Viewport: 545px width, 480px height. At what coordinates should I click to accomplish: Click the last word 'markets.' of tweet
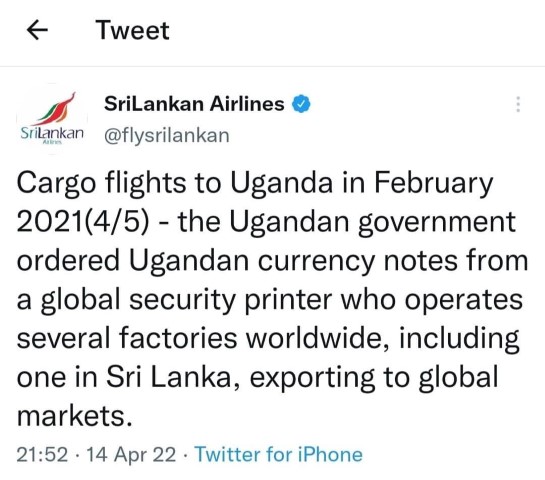click(x=75, y=416)
